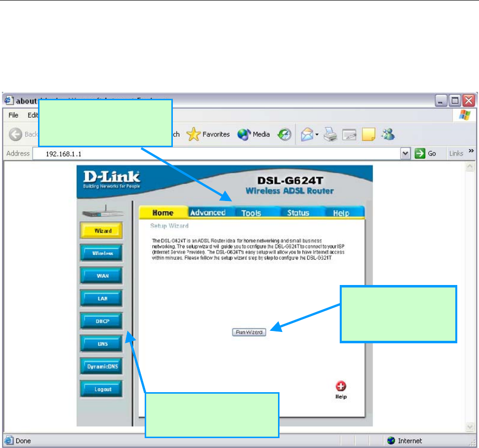Open the Status tab

coord(298,213)
